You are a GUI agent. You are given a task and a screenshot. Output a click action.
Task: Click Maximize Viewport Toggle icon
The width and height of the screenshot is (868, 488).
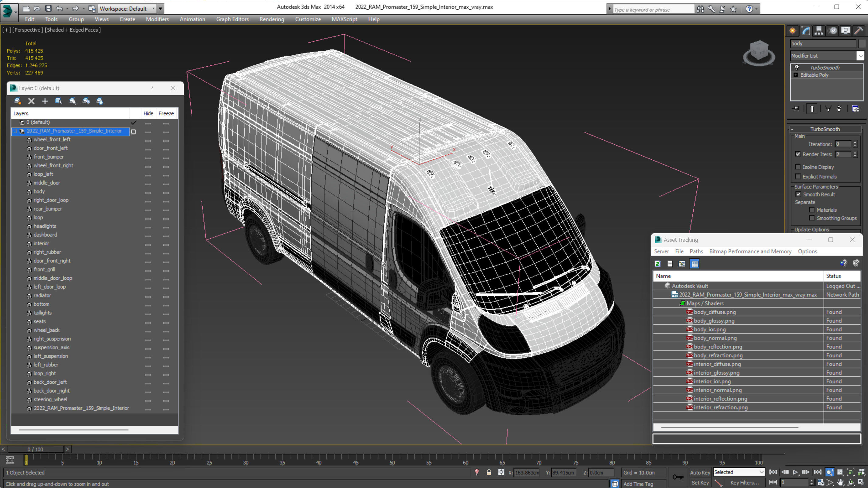[x=860, y=482]
